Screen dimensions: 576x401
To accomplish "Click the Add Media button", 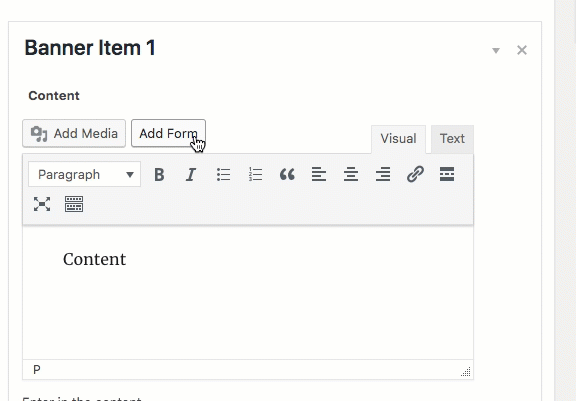I will 74,133.
